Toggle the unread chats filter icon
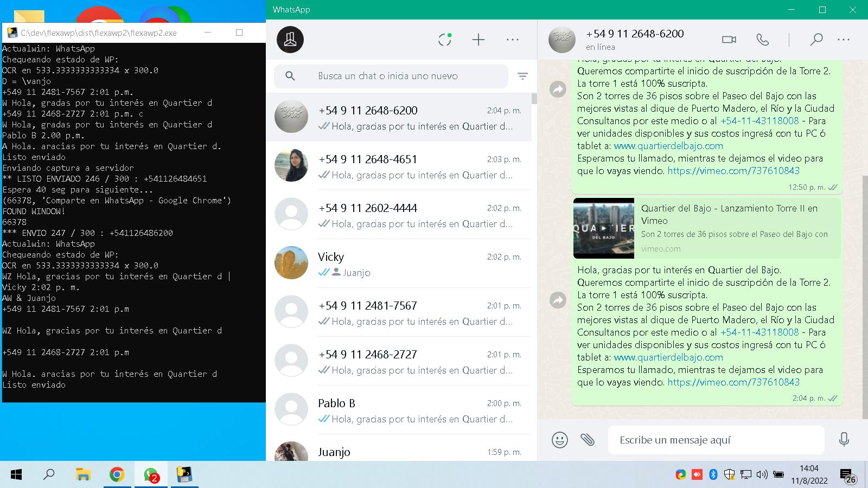The image size is (868, 488). pos(522,76)
